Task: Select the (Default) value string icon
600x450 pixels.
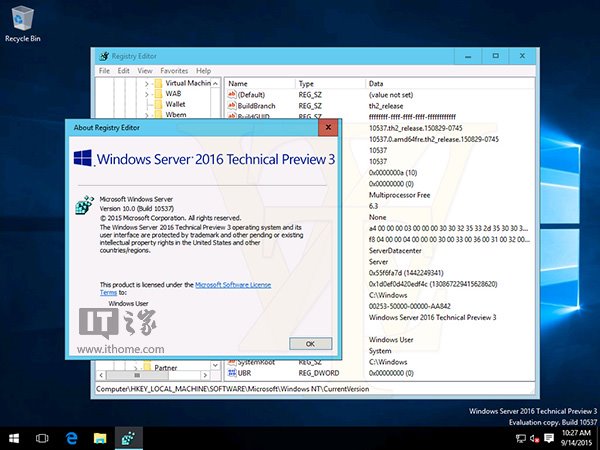Action: click(x=232, y=95)
